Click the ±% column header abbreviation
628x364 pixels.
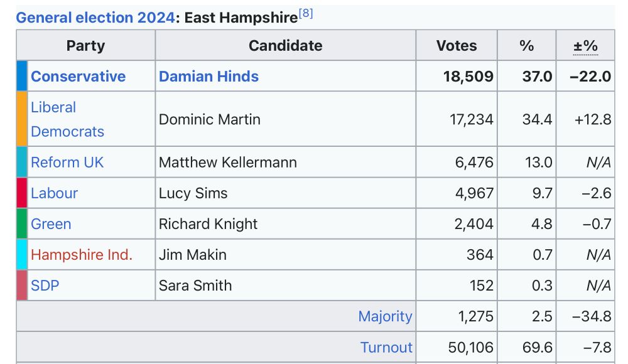click(x=585, y=46)
